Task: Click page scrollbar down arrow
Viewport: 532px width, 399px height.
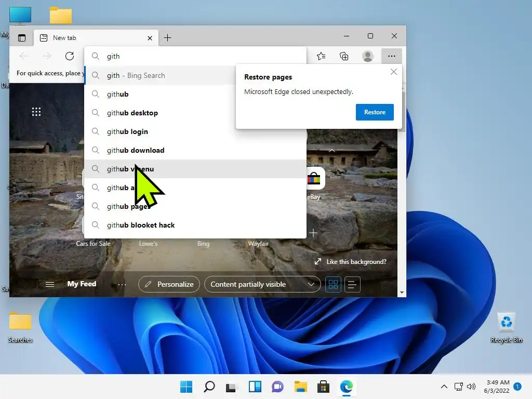Action: [x=402, y=292]
